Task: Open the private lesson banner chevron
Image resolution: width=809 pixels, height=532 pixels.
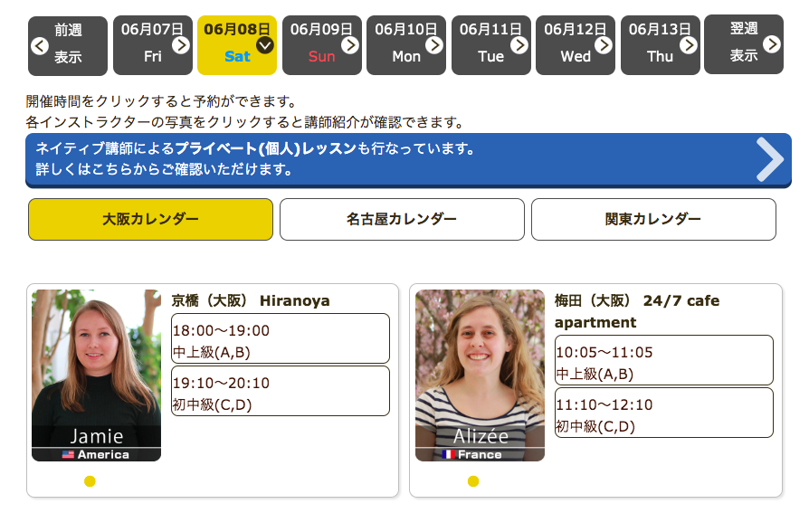Action: [769, 160]
